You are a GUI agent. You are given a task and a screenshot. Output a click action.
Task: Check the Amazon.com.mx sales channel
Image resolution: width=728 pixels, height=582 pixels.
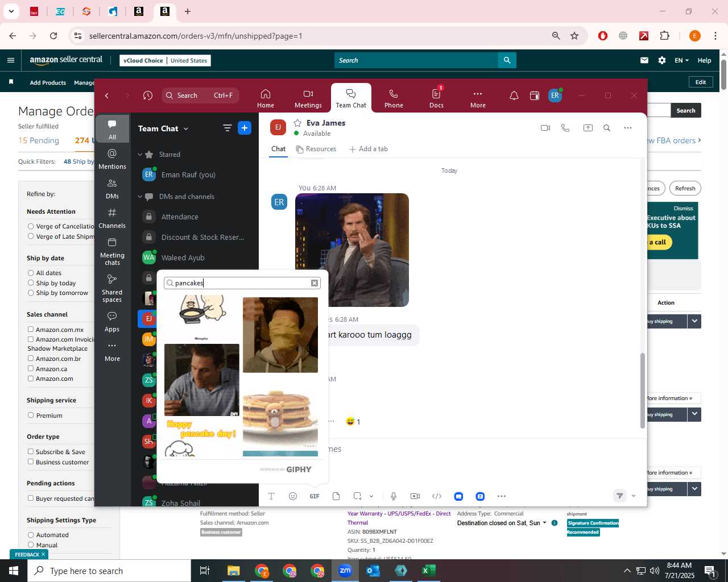point(31,329)
